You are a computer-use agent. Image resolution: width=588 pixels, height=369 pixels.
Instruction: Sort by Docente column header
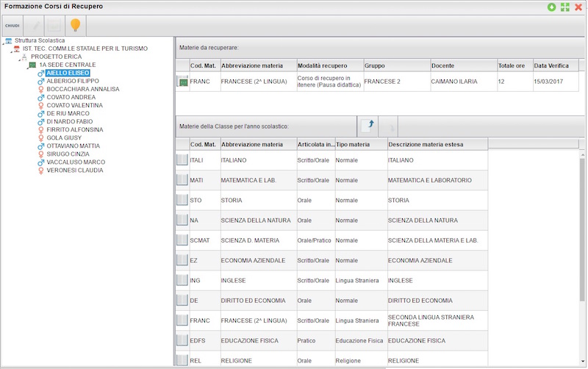coord(464,65)
